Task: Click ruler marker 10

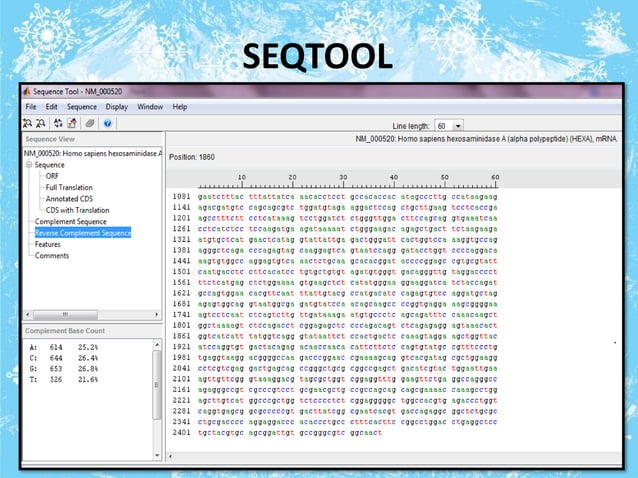Action: pyautogui.click(x=242, y=177)
